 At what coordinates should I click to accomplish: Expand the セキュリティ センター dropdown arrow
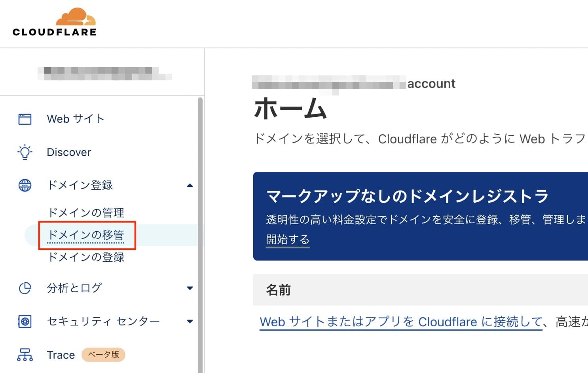click(190, 322)
